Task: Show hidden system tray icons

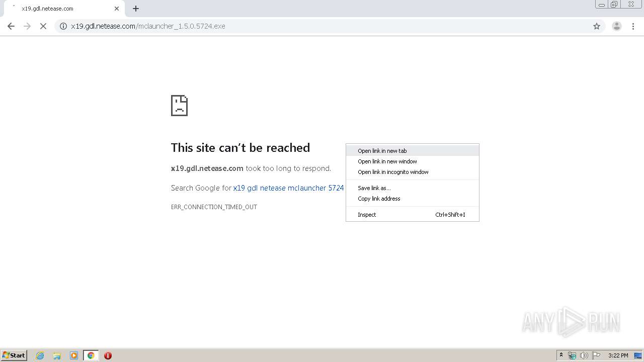Action: 561,355
